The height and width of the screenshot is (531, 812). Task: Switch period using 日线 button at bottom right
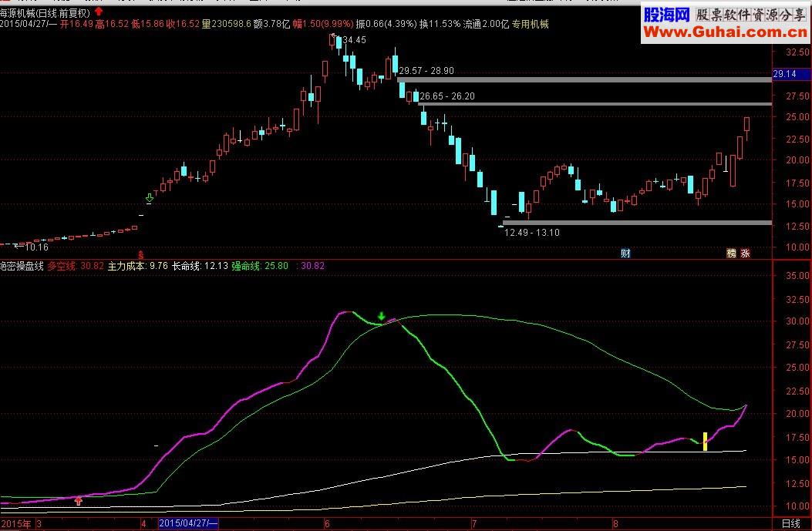pos(790,524)
